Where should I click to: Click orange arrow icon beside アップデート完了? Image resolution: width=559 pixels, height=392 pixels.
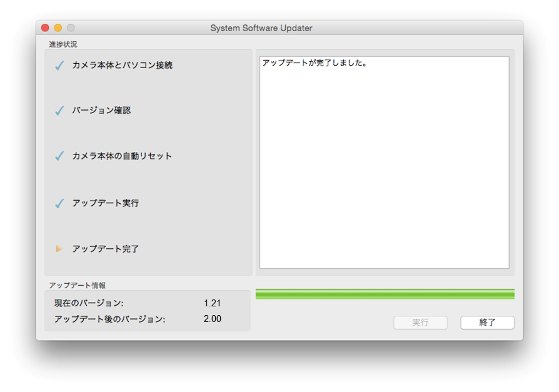pyautogui.click(x=59, y=249)
